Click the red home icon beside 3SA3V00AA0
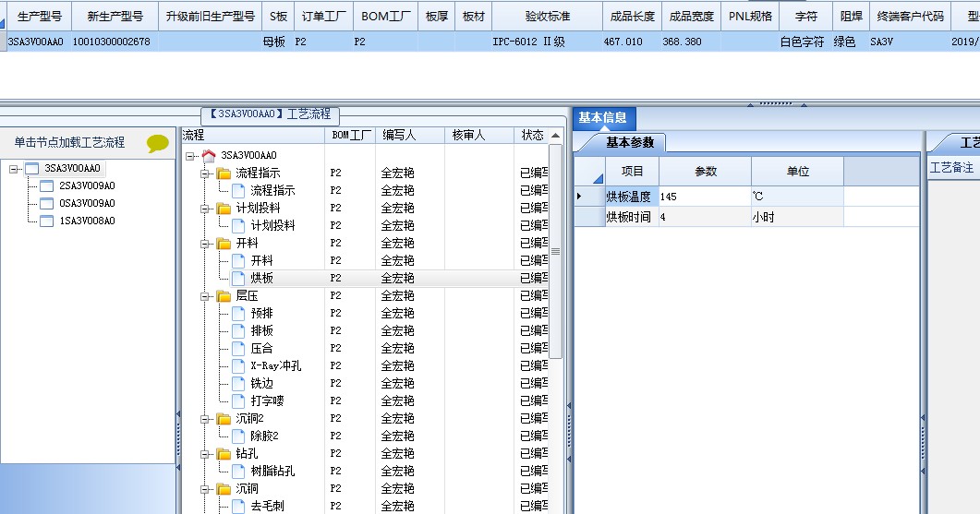 click(x=209, y=156)
